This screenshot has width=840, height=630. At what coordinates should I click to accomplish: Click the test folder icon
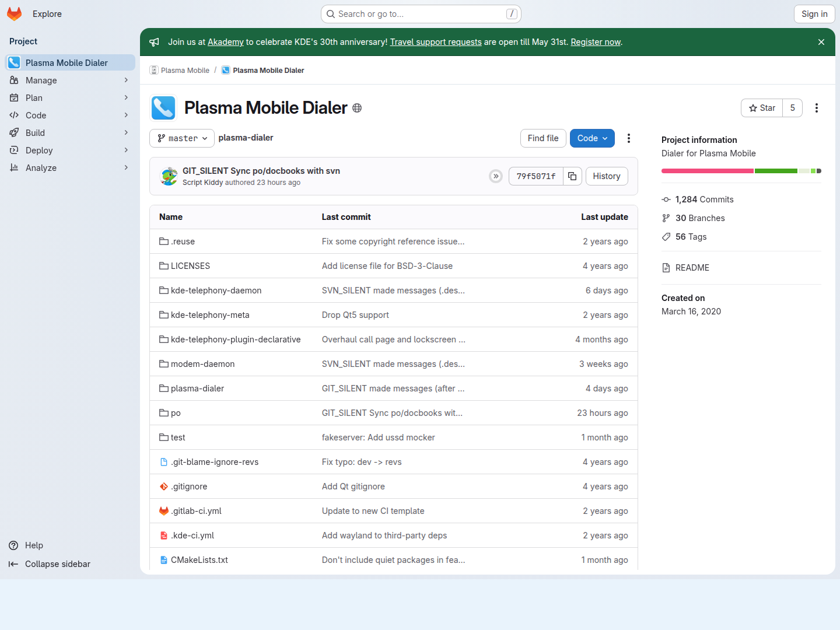(x=164, y=437)
